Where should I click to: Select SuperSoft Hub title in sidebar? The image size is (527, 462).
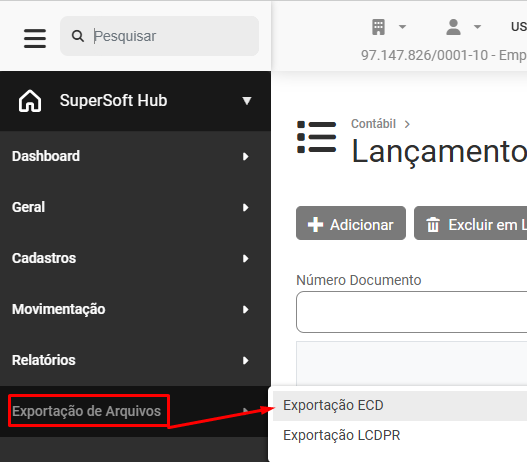[x=113, y=100]
